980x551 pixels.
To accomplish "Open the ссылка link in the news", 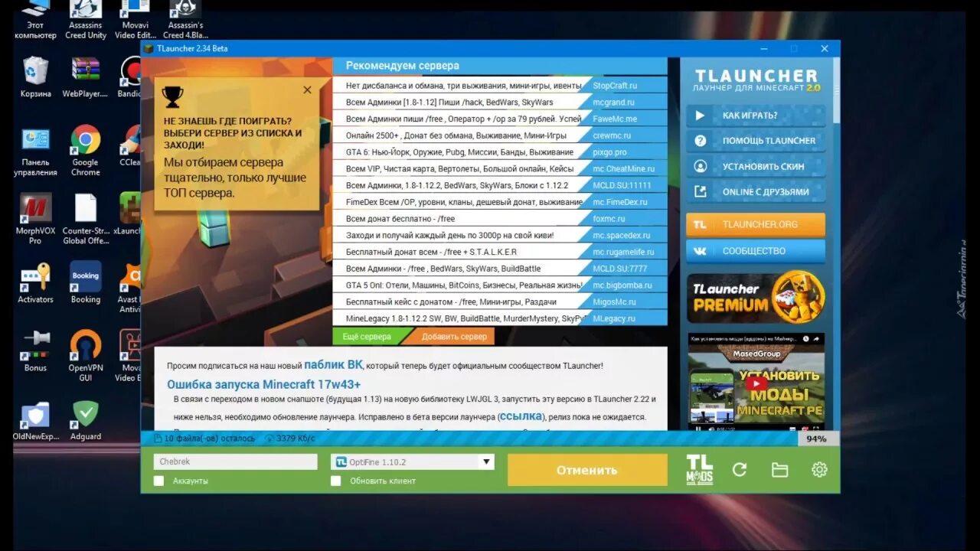I will tap(521, 416).
